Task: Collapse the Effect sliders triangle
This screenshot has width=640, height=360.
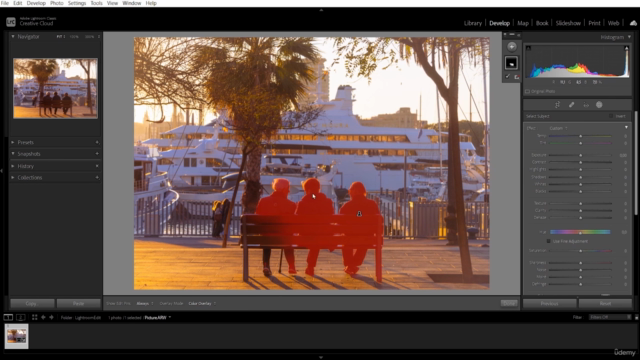Action: (626, 128)
